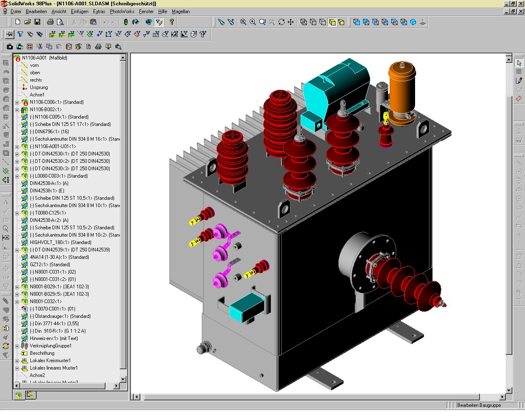Activate the Rotate View tool
Viewport: 525px width, 420px height.
click(x=281, y=22)
